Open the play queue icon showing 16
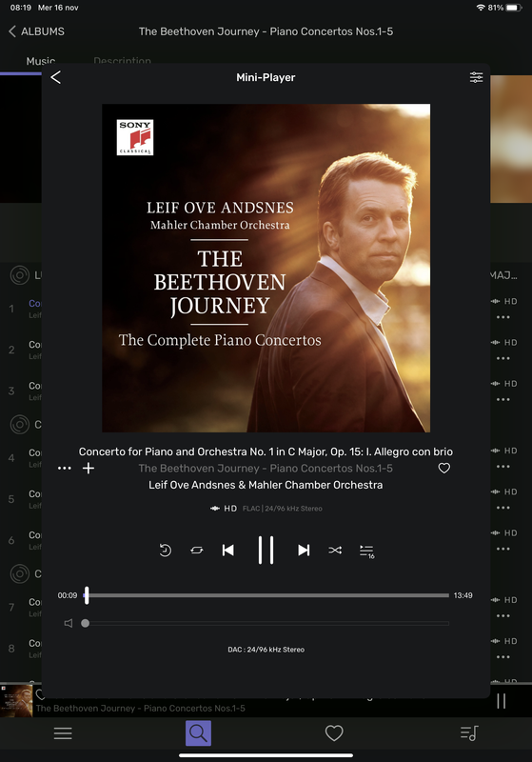The image size is (532, 762). [367, 551]
